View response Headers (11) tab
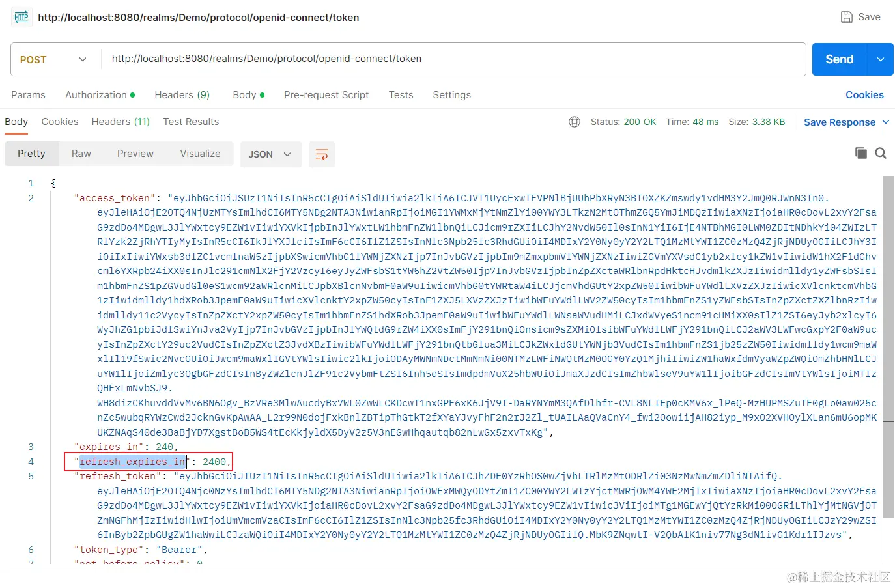 click(121, 122)
